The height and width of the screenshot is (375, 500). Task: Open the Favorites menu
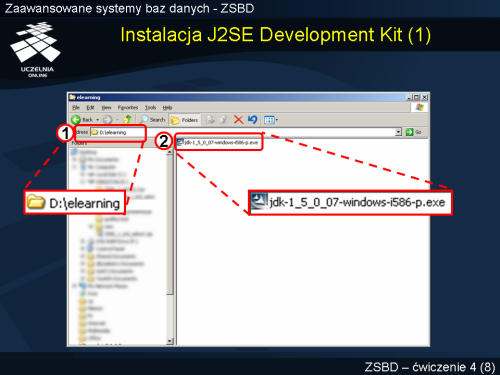pos(128,107)
